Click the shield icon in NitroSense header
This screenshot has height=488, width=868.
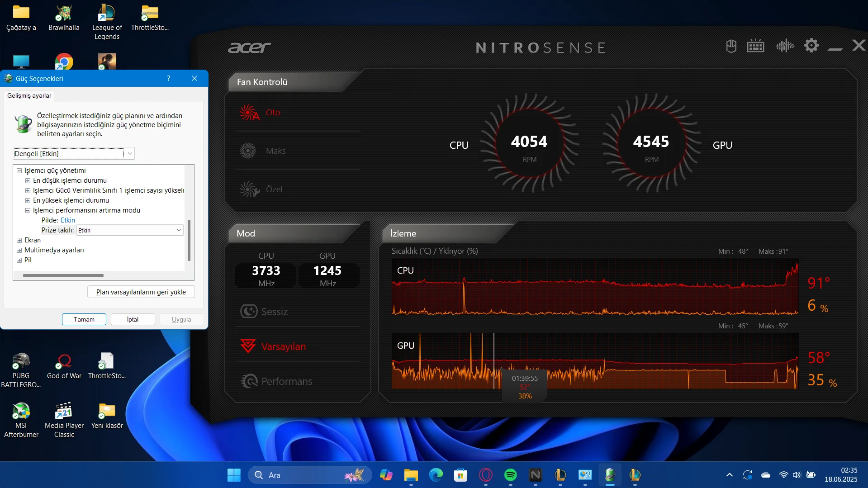pos(731,46)
